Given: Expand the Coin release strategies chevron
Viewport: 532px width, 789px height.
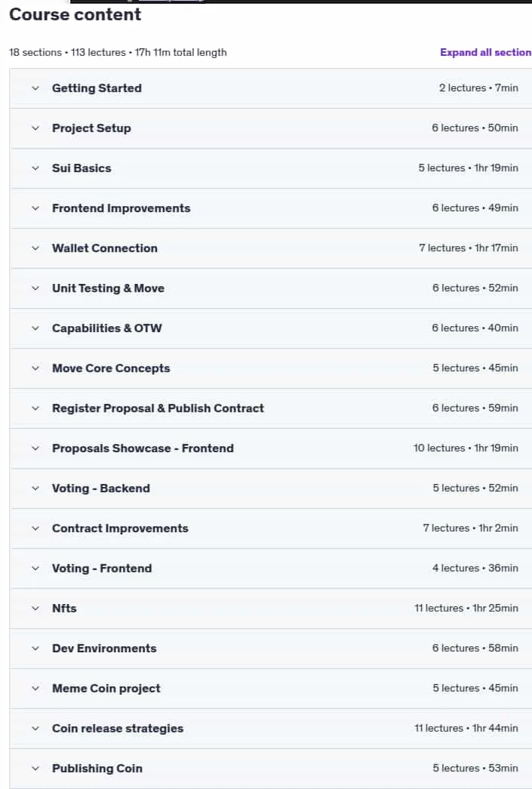Looking at the screenshot, I should click(x=35, y=728).
